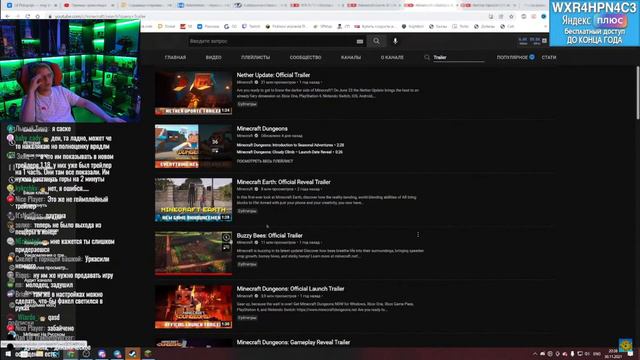Open the Twitch bookmark in bookmarks bar

[251, 27]
